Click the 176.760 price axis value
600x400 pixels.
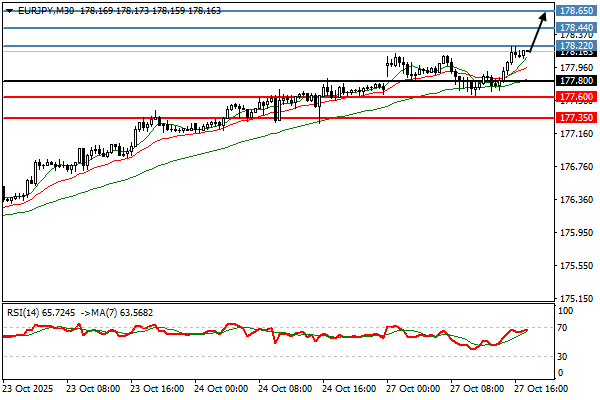[575, 167]
